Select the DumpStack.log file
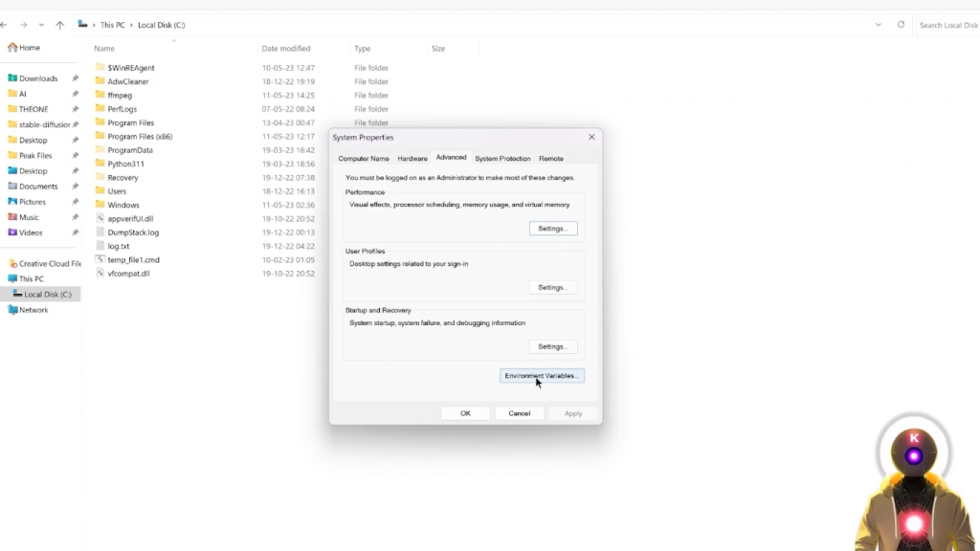 point(132,232)
